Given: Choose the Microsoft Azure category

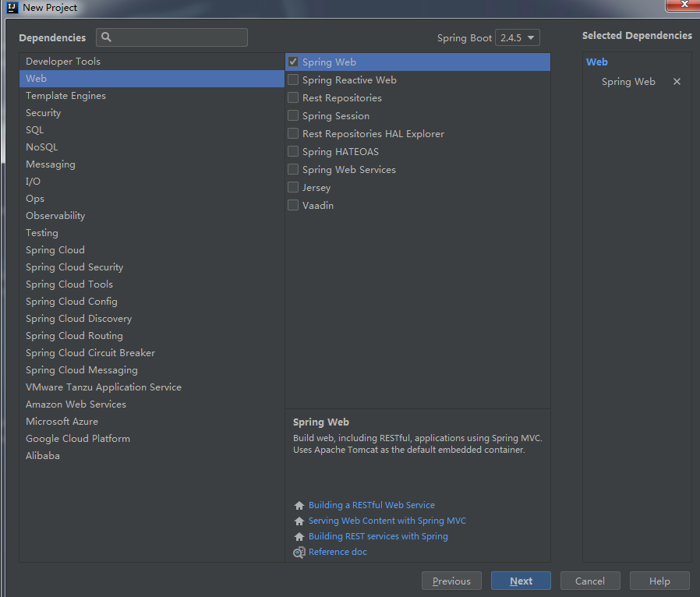Looking at the screenshot, I should coord(152,421).
